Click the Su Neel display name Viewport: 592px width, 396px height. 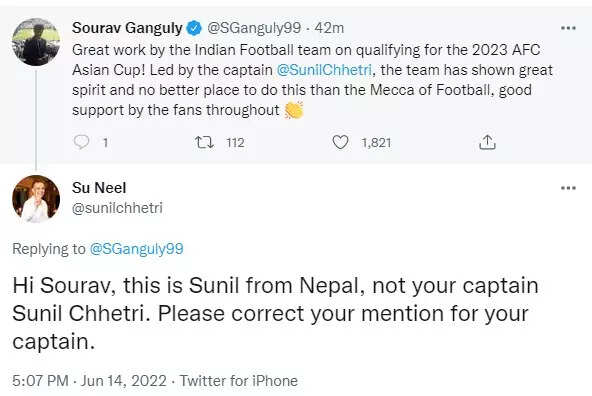tap(99, 188)
